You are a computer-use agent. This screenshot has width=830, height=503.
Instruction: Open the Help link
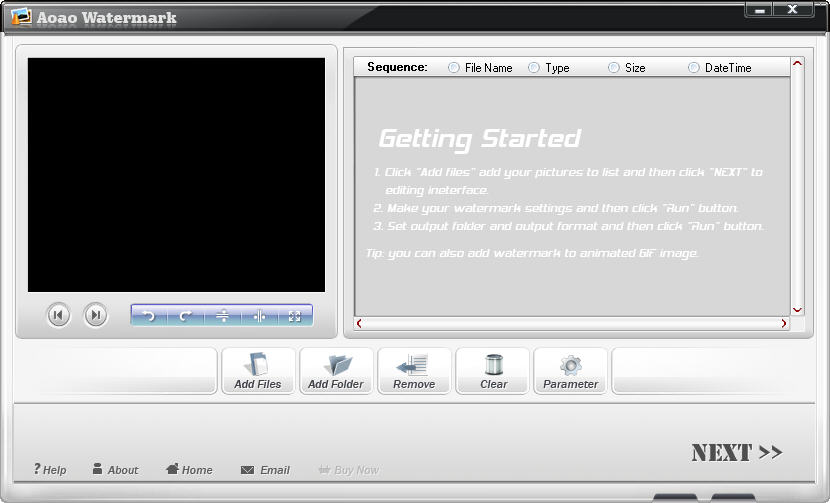50,470
